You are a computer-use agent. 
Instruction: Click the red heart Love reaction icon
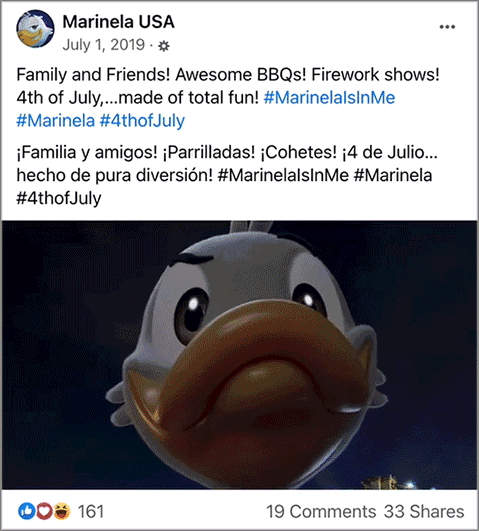[44, 511]
